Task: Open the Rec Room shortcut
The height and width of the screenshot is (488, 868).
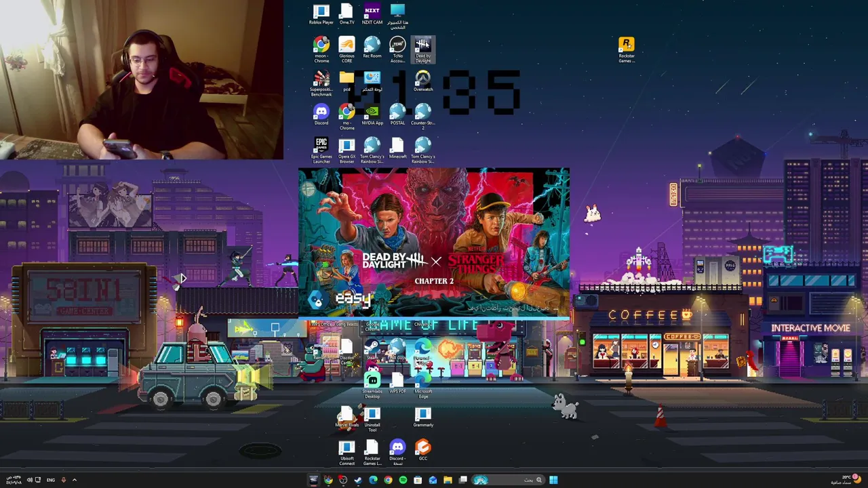Action: (372, 48)
